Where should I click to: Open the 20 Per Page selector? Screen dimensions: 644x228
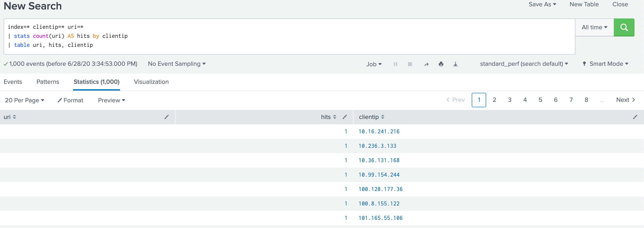[25, 100]
